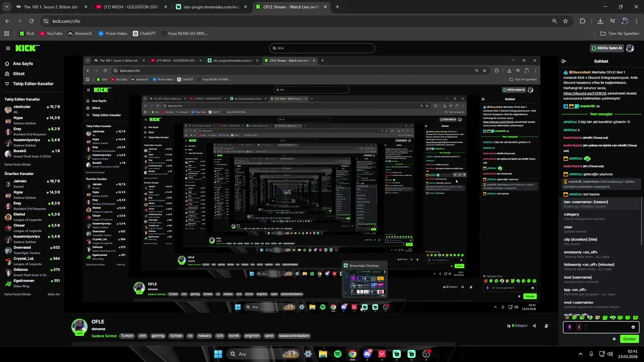Click the Windows Start button

[x=218, y=354]
